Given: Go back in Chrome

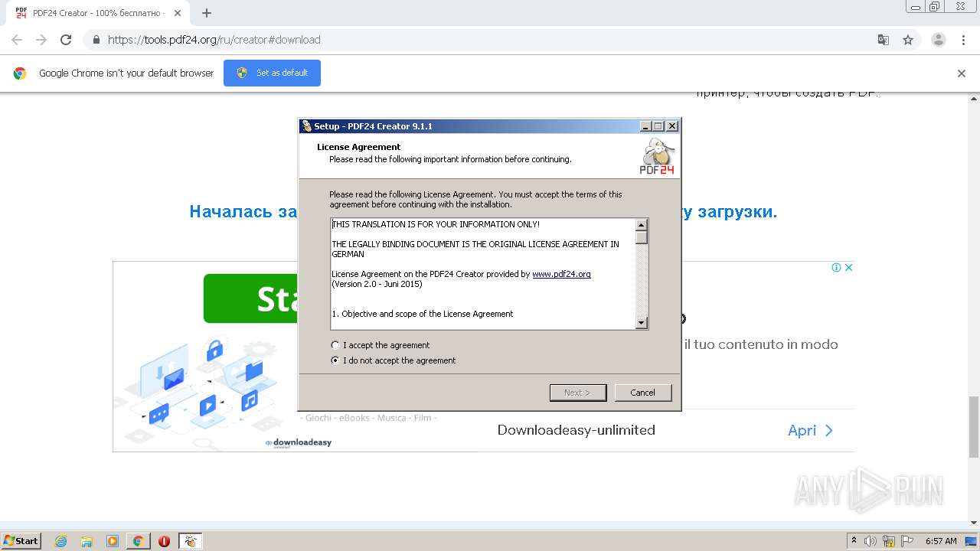Looking at the screenshot, I should click(x=17, y=40).
